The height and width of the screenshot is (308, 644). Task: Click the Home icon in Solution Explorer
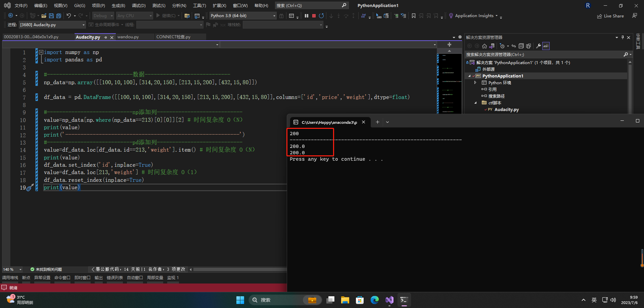[x=484, y=46]
